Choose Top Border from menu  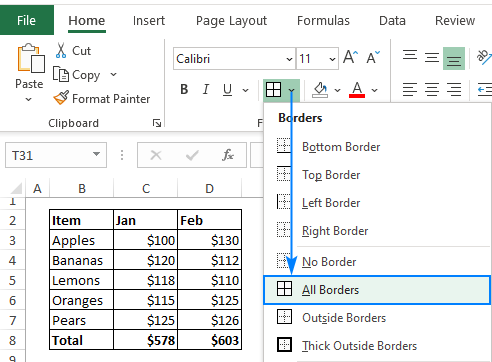click(377, 175)
